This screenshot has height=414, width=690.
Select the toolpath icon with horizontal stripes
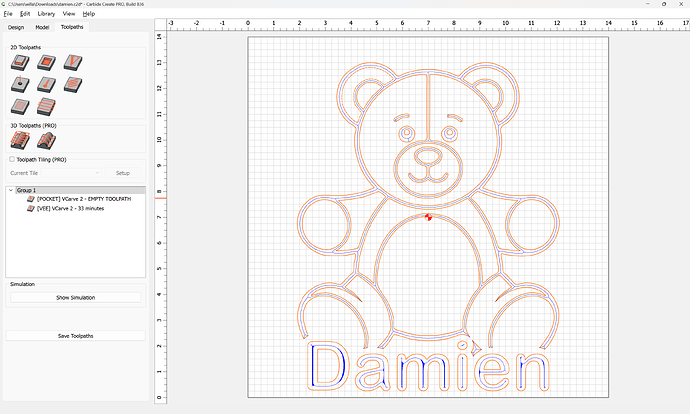click(45, 106)
